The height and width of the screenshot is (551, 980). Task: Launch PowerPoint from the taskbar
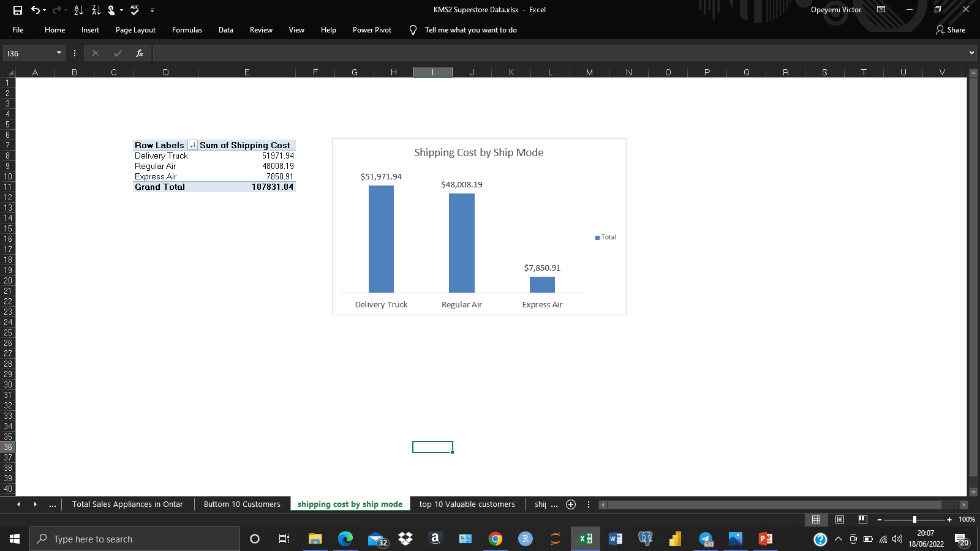coord(764,539)
